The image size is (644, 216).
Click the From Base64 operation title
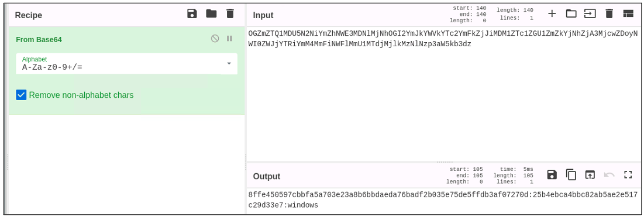click(39, 39)
